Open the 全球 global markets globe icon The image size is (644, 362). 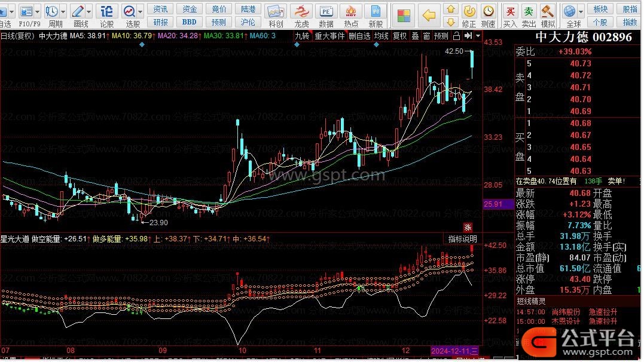point(569,11)
